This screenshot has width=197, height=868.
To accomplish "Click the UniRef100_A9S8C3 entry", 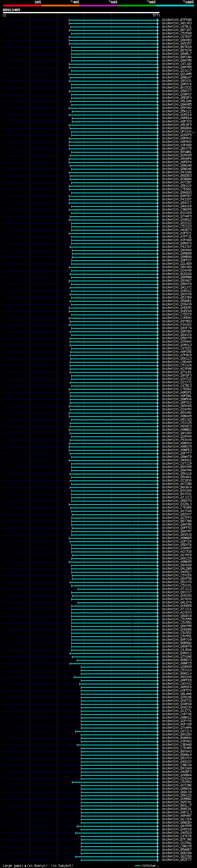I will (x=176, y=426).
